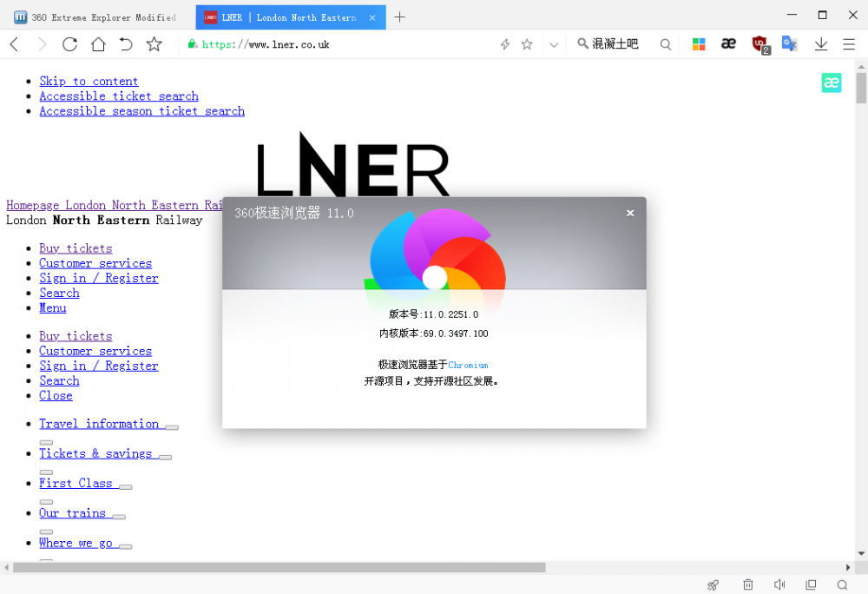Screen dimensions: 868x594
Task: Click the æ extension icon in the toolbar
Action: [x=728, y=43]
